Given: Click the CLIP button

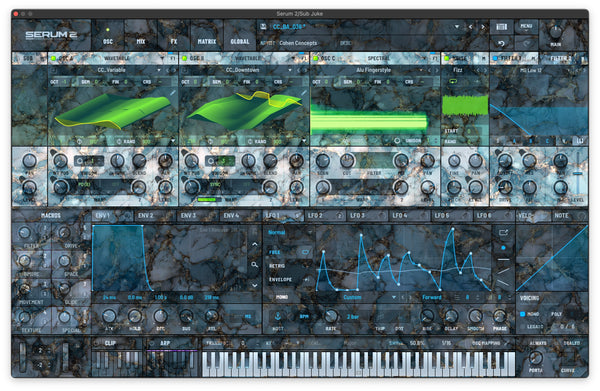Looking at the screenshot, I should point(110,343).
